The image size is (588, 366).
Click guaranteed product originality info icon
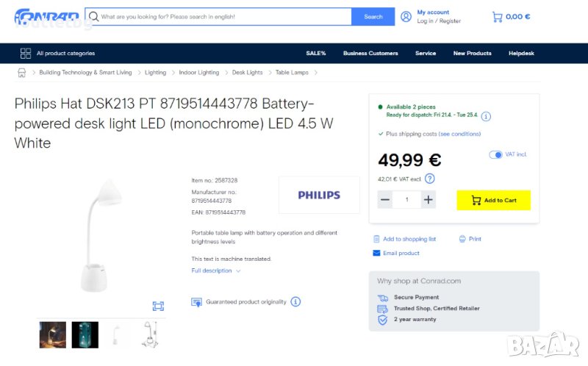pyautogui.click(x=295, y=301)
